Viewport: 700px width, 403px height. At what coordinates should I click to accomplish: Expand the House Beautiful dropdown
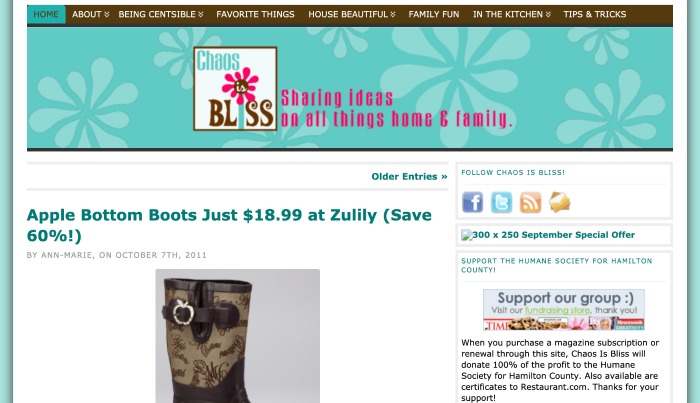click(352, 14)
